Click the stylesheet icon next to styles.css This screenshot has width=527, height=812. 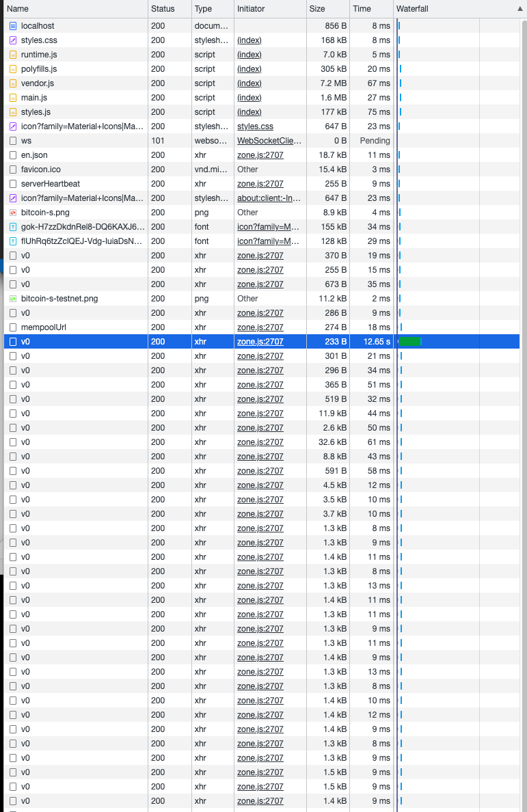(x=14, y=40)
